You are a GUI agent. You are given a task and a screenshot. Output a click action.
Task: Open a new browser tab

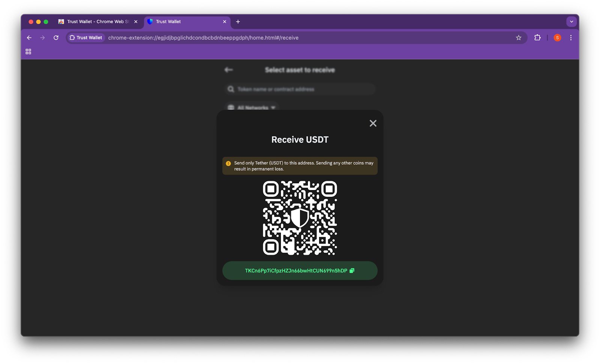238,22
